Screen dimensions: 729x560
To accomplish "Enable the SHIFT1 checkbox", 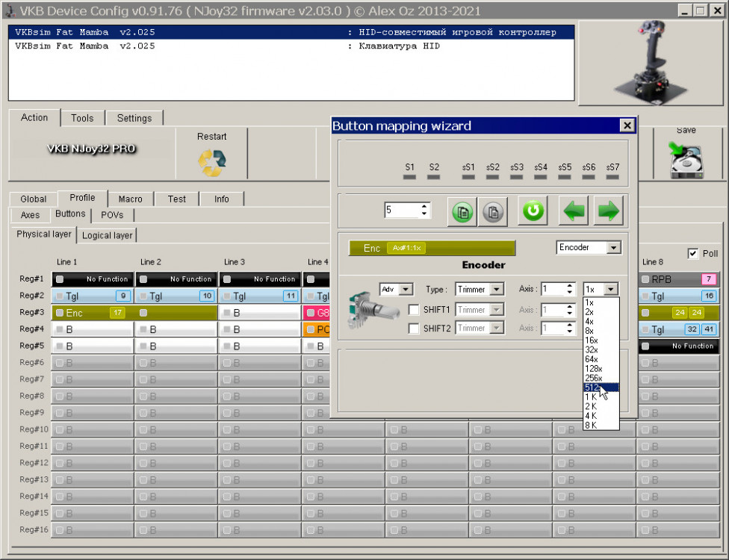I will [414, 310].
